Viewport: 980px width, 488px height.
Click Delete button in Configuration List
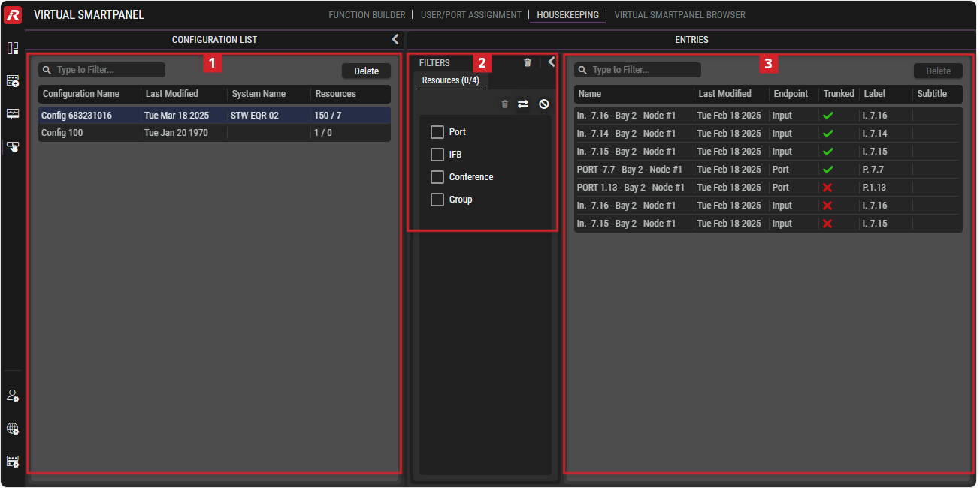coord(367,71)
